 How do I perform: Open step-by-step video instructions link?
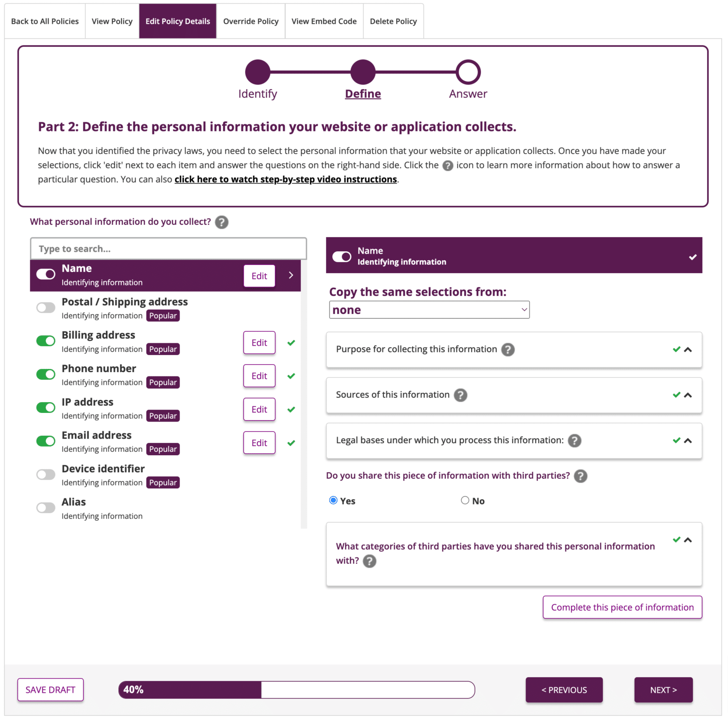tap(286, 179)
